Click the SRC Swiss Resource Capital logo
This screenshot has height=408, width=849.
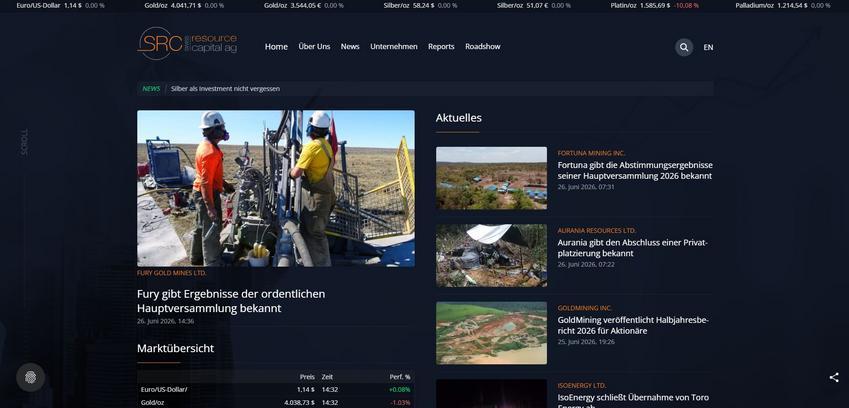187,43
